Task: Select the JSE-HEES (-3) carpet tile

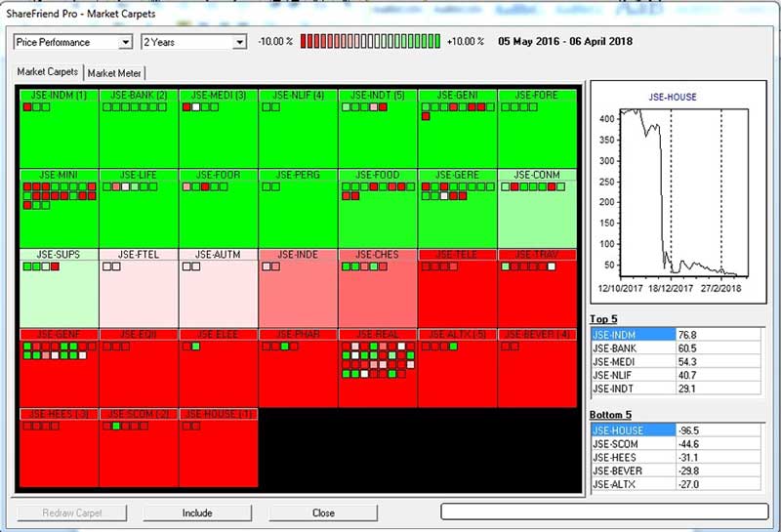Action: coord(60,448)
